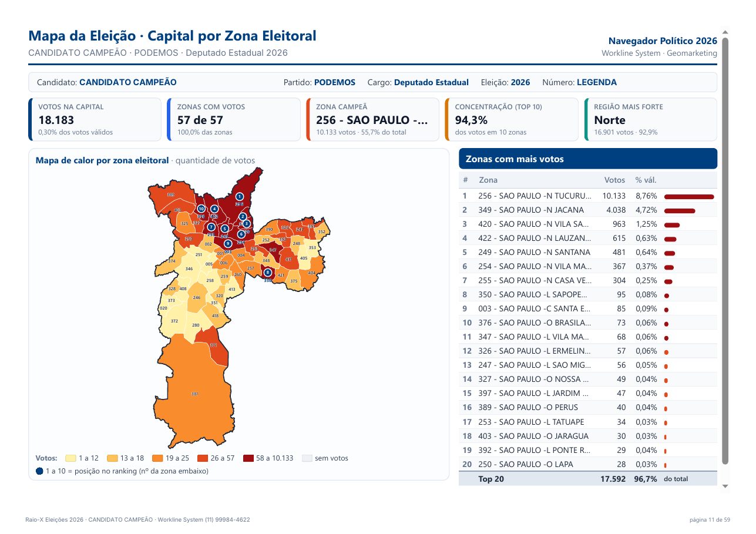The height and width of the screenshot is (534, 756).
Task: Click ranking marker 3 on the map
Action: (x=247, y=223)
